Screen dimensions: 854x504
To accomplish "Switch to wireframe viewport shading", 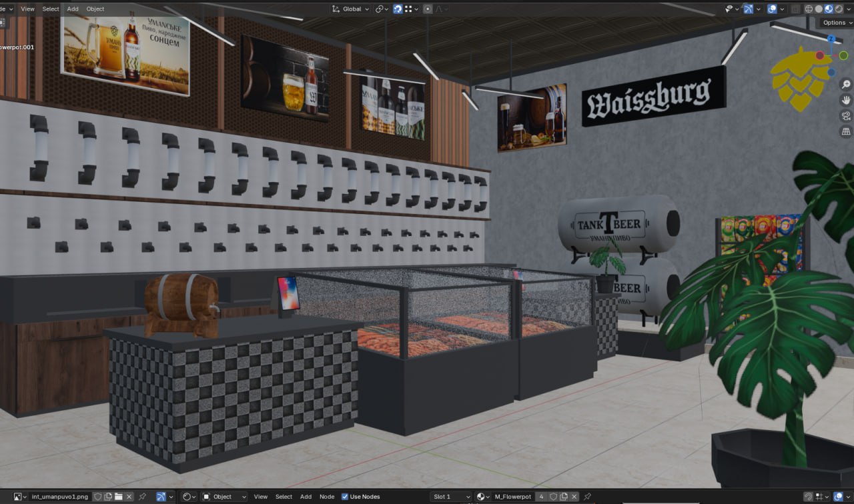I will pyautogui.click(x=809, y=9).
